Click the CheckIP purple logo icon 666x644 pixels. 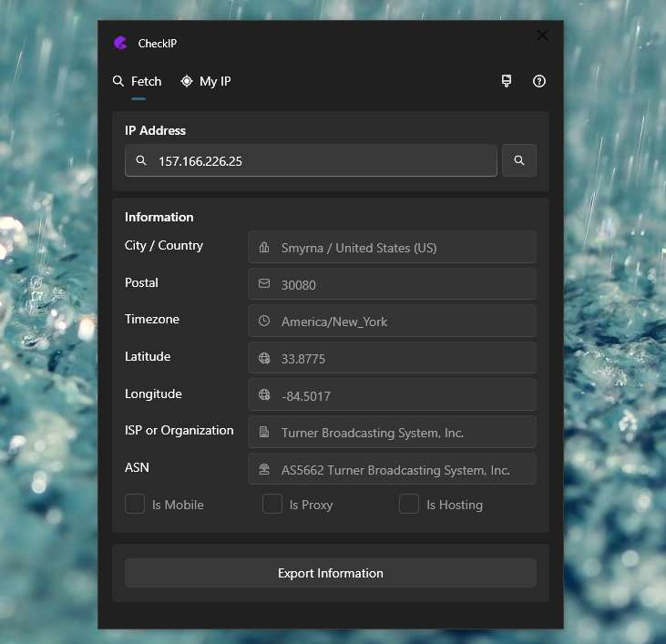[x=120, y=43]
